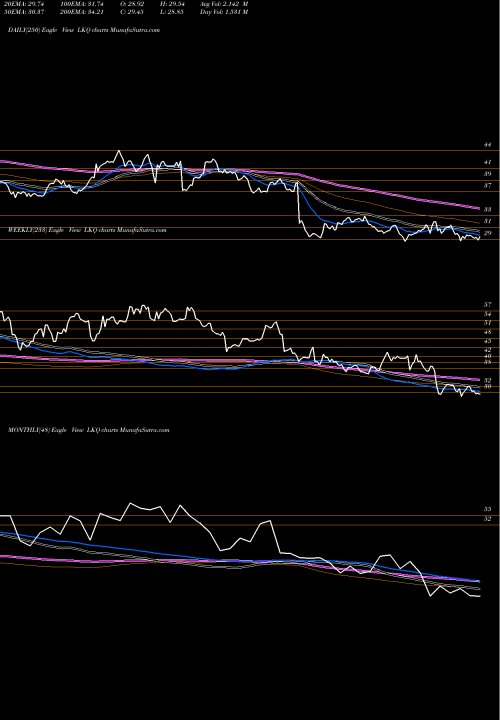Click price label 45 on weekly chart
Viewport: 500px width, 720px height.
tap(488, 341)
